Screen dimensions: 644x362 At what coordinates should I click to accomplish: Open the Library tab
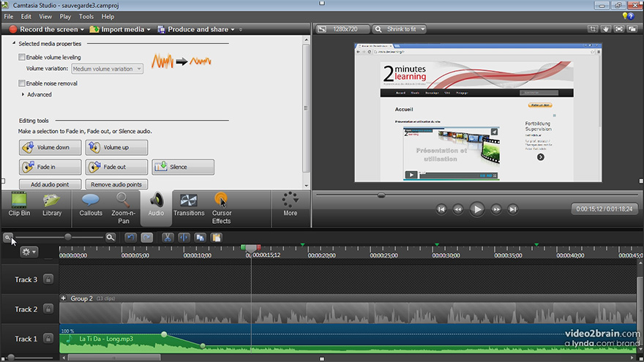[52, 204]
